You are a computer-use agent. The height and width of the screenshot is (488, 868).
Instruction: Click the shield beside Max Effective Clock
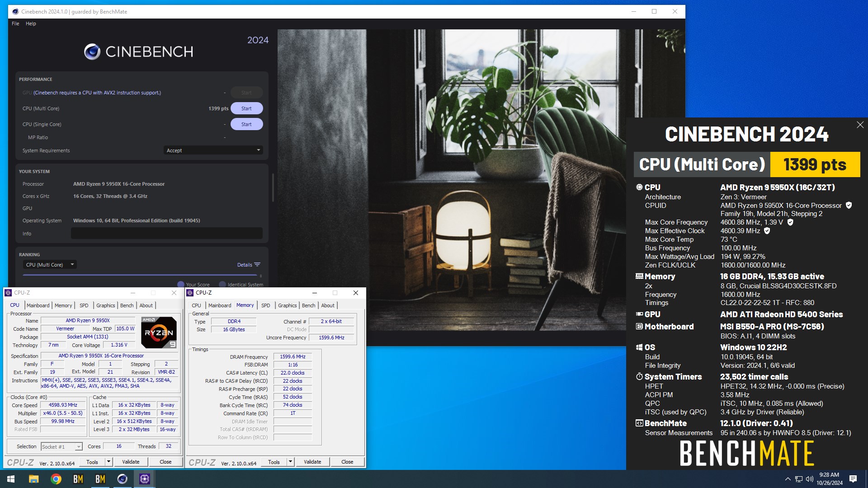[x=767, y=230]
